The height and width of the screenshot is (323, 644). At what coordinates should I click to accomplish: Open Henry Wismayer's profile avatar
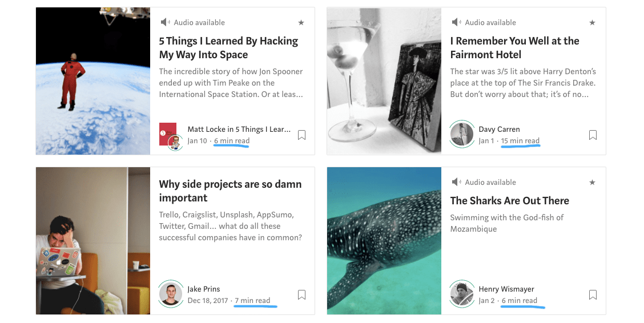462,294
